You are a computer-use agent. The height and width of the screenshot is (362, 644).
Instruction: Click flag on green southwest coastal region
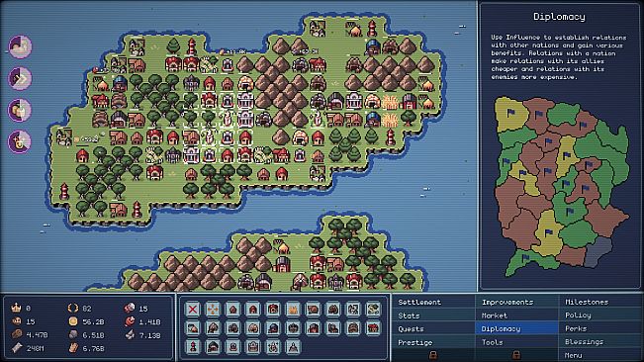525,258
